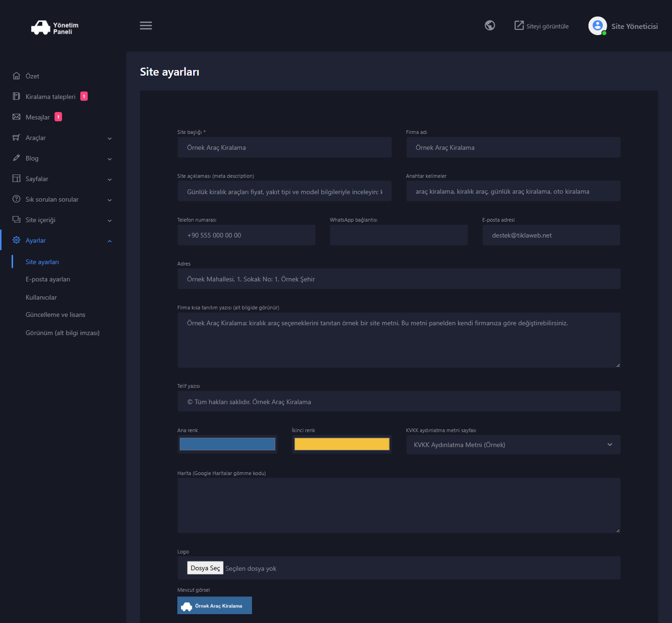Image resolution: width=672 pixels, height=623 pixels.
Task: Open Siteyi görüntüle external link
Action: pos(541,26)
